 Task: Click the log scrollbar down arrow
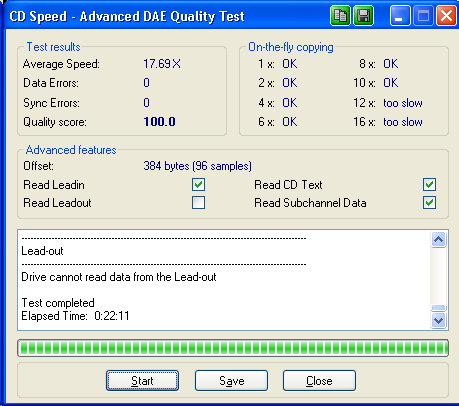439,321
